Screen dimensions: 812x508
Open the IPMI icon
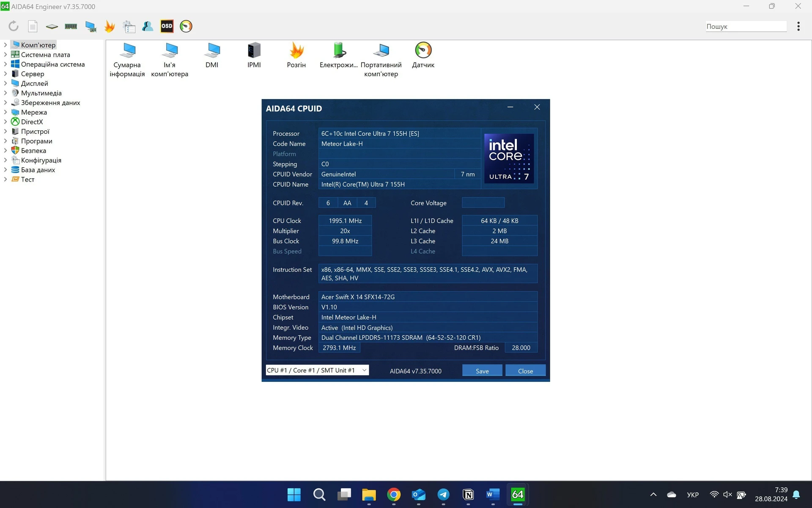pos(254,55)
